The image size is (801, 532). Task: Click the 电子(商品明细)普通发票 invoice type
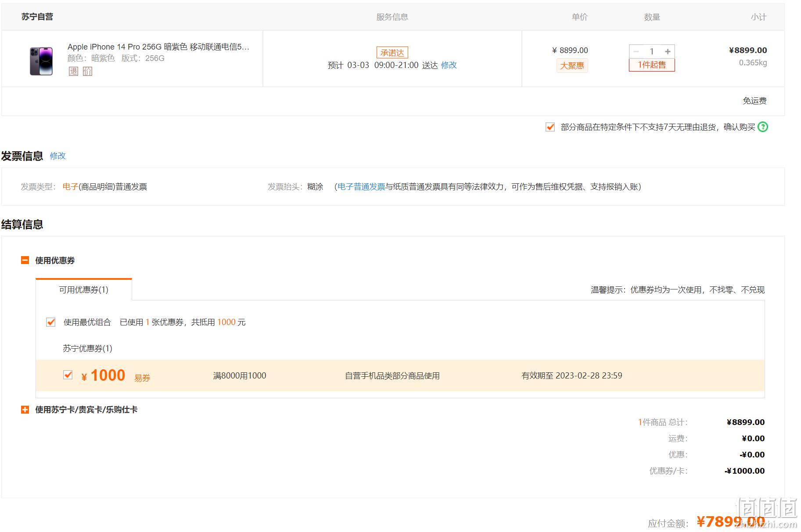tap(105, 186)
